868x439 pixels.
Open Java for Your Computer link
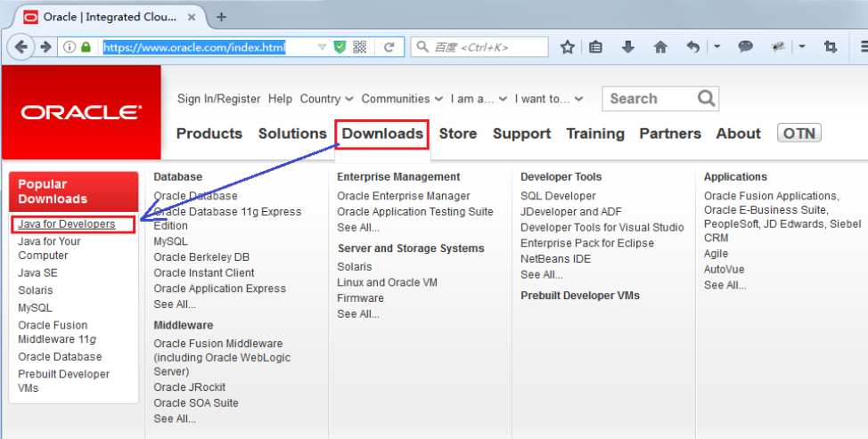[49, 248]
